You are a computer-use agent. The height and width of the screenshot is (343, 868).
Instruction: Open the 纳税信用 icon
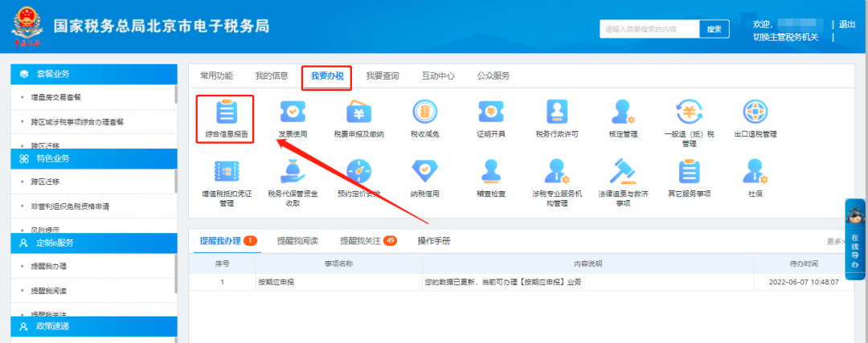tap(424, 172)
